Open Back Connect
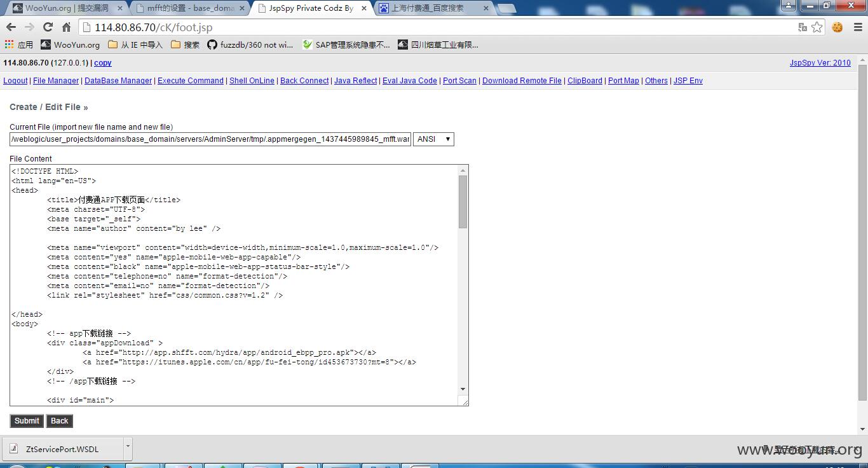 pyautogui.click(x=304, y=81)
